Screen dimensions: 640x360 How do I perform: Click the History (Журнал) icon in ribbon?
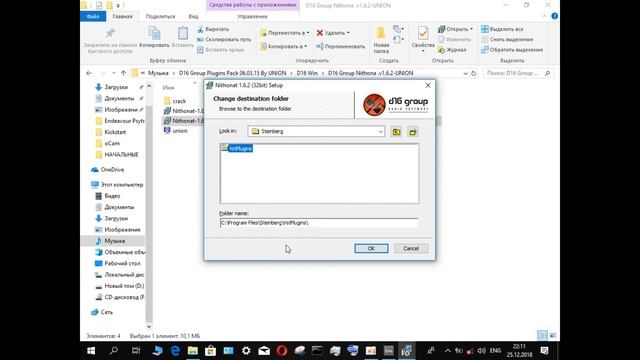442,50
